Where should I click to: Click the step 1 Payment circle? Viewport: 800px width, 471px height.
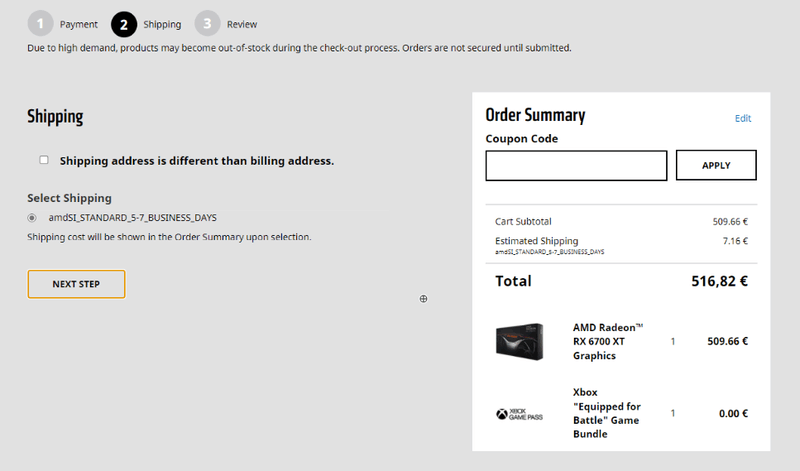click(40, 24)
